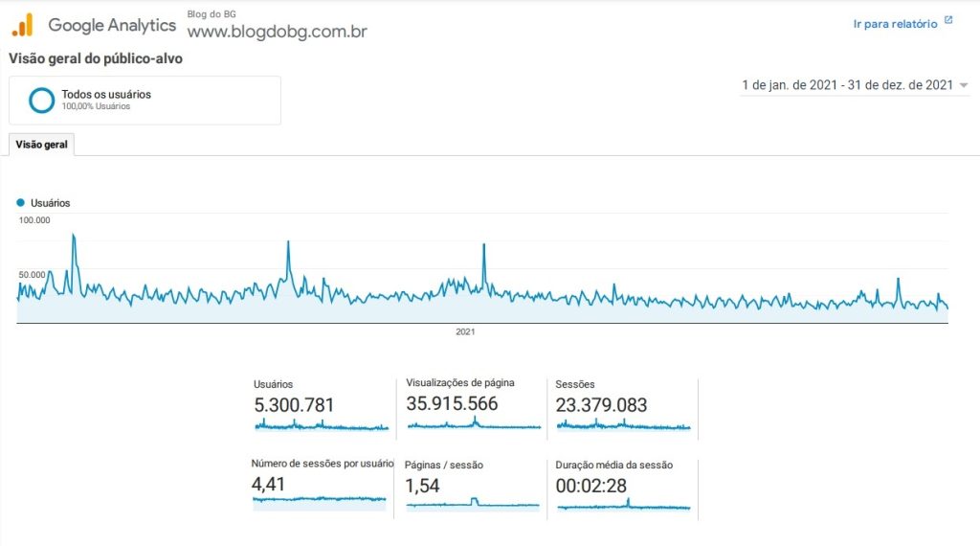This screenshot has width=980, height=546.
Task: Click the 35.915.566 page views value
Action: [452, 403]
